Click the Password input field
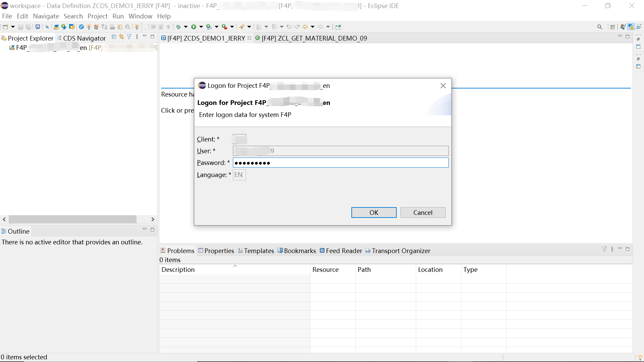The image size is (644, 362). pos(340,163)
